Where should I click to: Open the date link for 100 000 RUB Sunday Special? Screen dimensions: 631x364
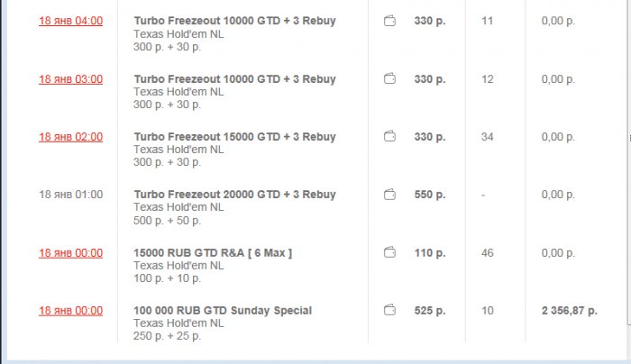click(70, 311)
